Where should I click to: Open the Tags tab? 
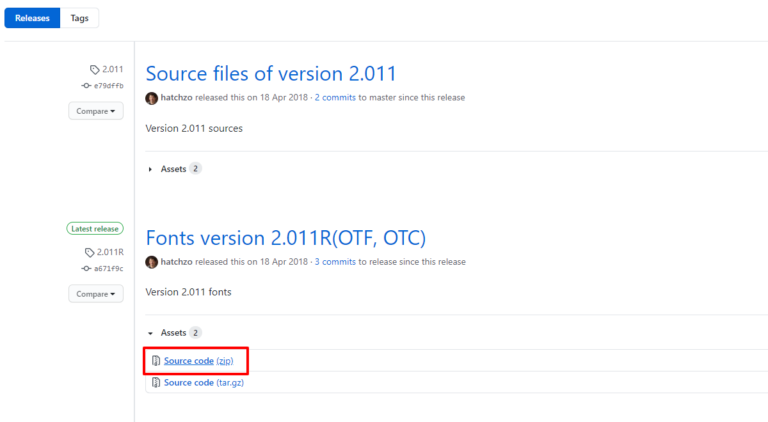click(x=79, y=18)
